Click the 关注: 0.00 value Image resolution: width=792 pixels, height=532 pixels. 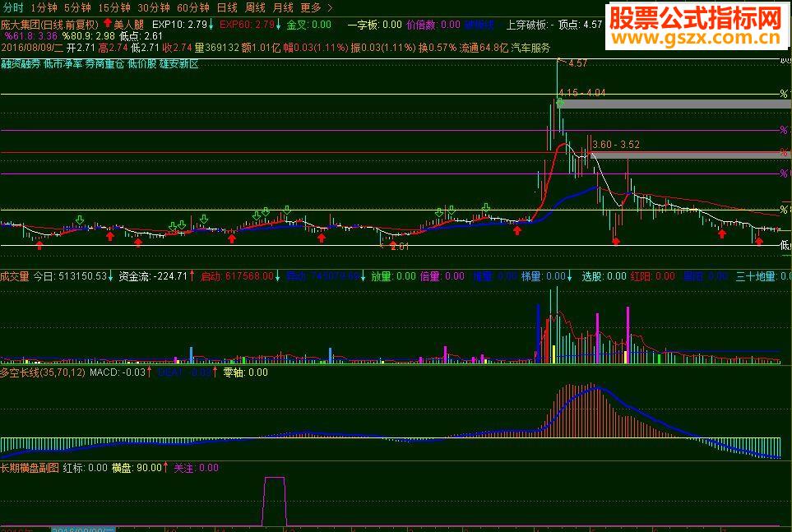coord(196,468)
